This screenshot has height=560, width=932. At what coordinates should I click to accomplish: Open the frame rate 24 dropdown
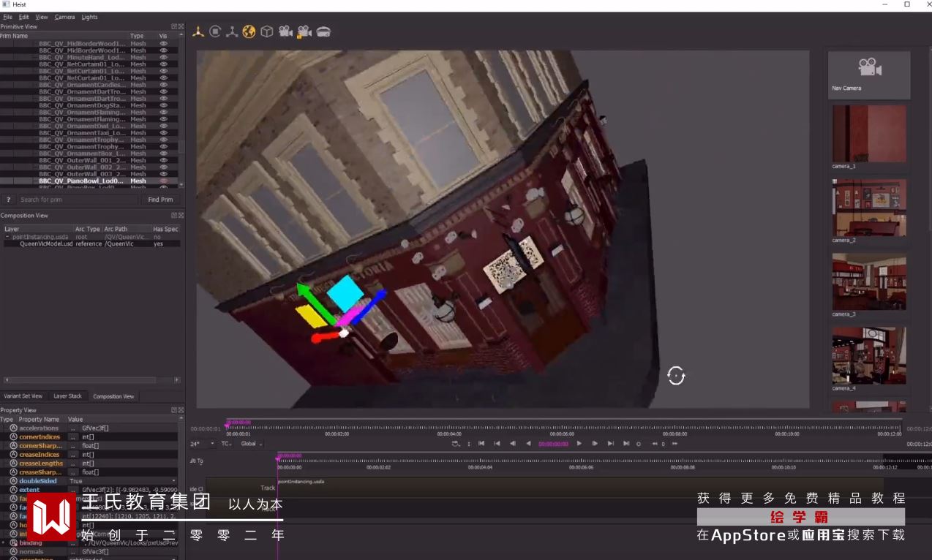pos(203,444)
